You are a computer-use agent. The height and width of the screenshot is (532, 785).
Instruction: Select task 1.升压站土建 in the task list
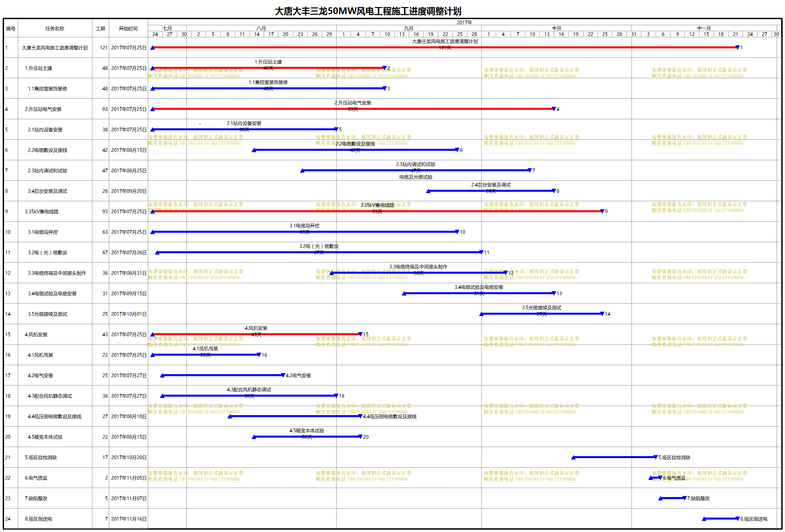[x=39, y=68]
